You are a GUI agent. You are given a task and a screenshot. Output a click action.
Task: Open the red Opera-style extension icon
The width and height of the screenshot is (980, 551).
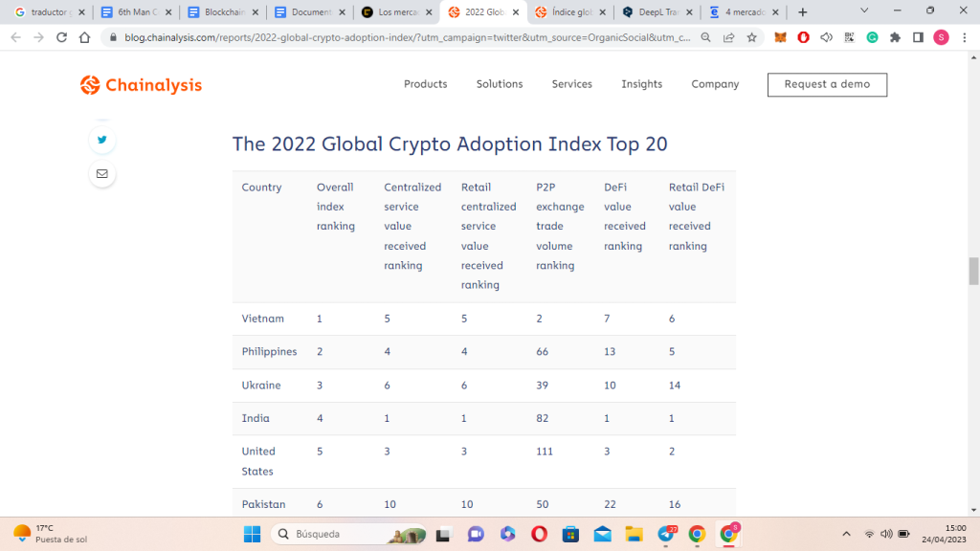coord(803,37)
